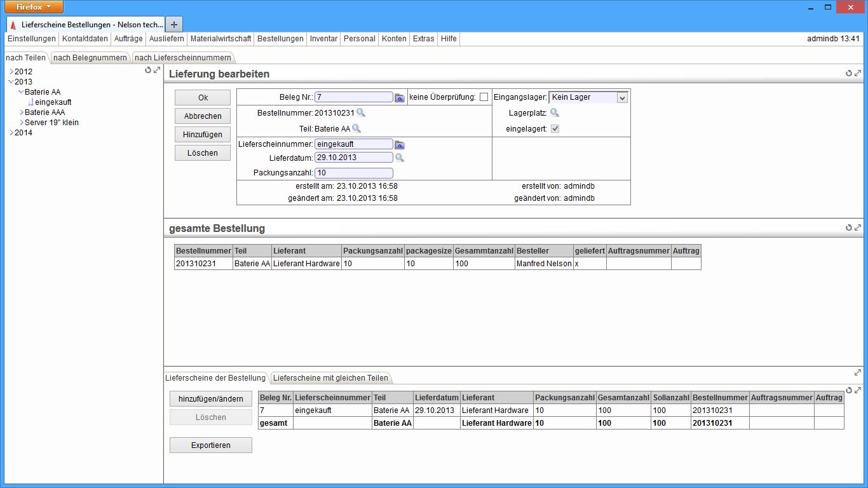Screen dimensions: 868x488
Task: Open a new Firefox tab
Action: pos(174,24)
